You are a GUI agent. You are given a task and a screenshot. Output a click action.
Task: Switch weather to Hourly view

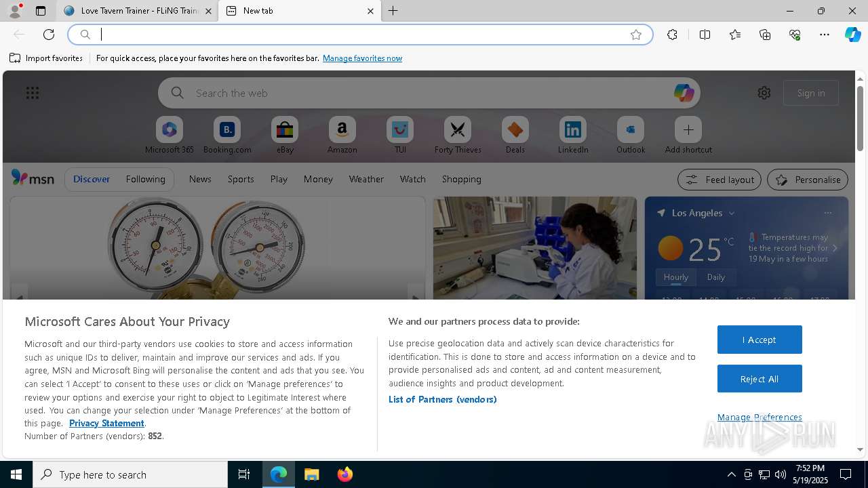[x=676, y=277]
